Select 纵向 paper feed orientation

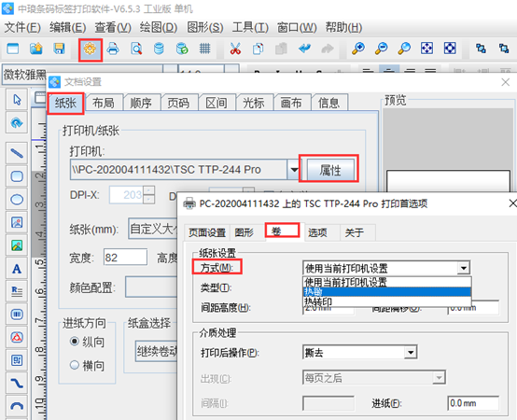(x=88, y=342)
